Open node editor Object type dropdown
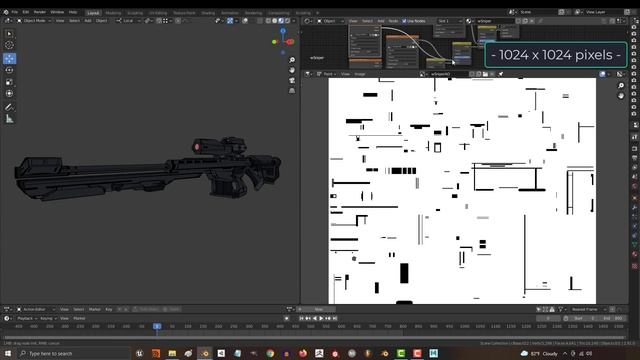Image resolution: width=640 pixels, height=360 pixels. [x=332, y=21]
